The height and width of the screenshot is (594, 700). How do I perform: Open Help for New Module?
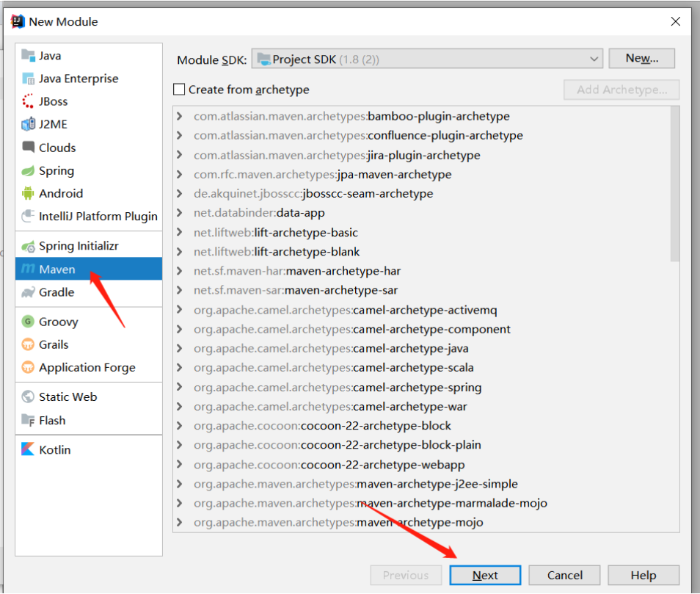point(644,575)
